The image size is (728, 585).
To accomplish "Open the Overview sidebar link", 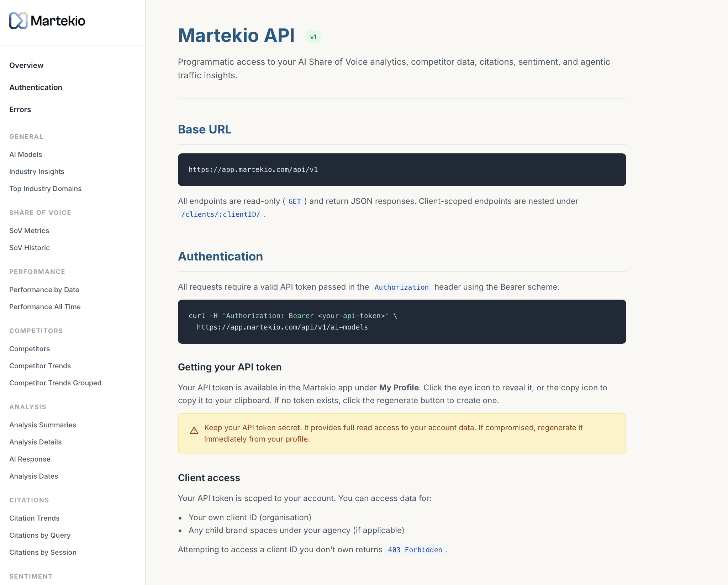I will tap(26, 65).
